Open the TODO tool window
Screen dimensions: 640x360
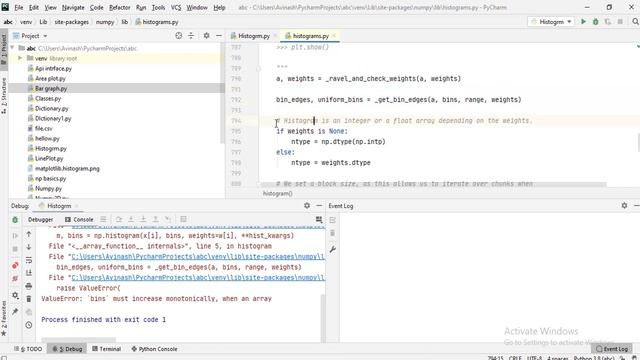coord(28,349)
